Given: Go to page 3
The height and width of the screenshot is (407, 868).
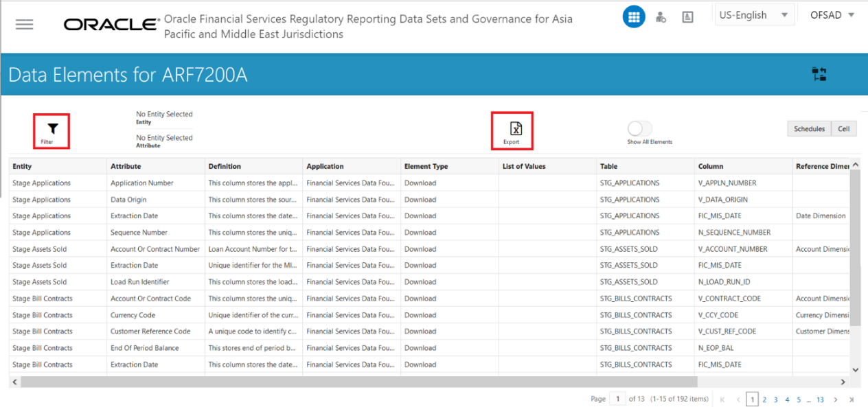Looking at the screenshot, I should click(776, 399).
